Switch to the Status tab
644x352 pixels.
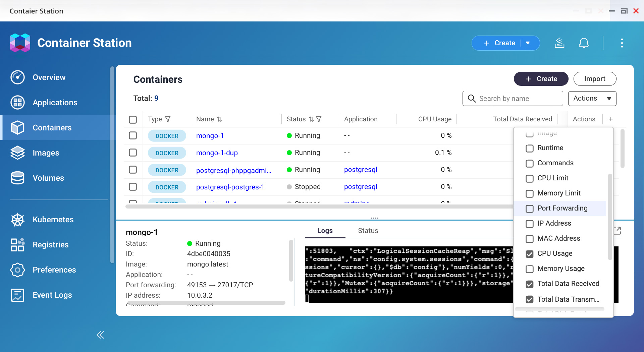coord(368,231)
